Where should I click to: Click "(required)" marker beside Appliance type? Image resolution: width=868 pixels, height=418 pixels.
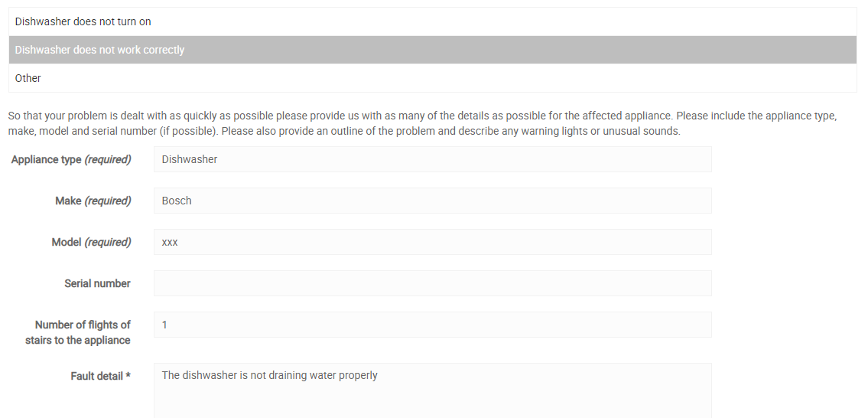tap(108, 159)
